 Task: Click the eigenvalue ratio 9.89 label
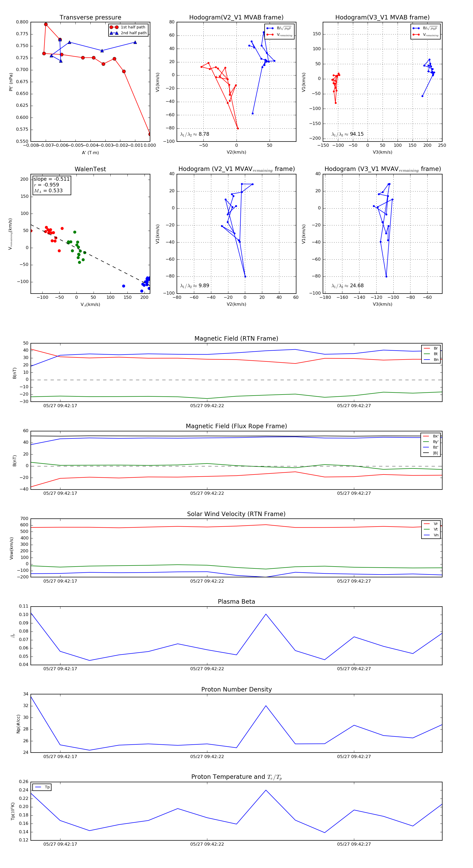194,286
